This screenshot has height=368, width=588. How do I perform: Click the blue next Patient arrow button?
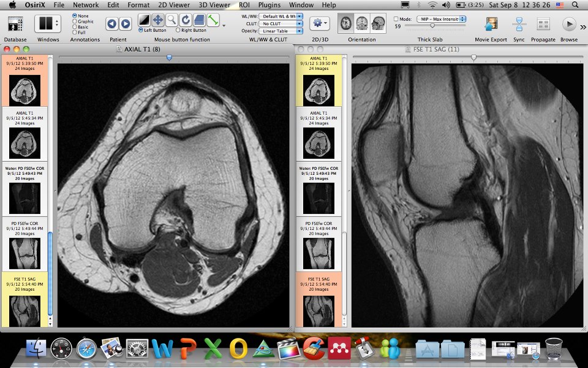pyautogui.click(x=126, y=23)
